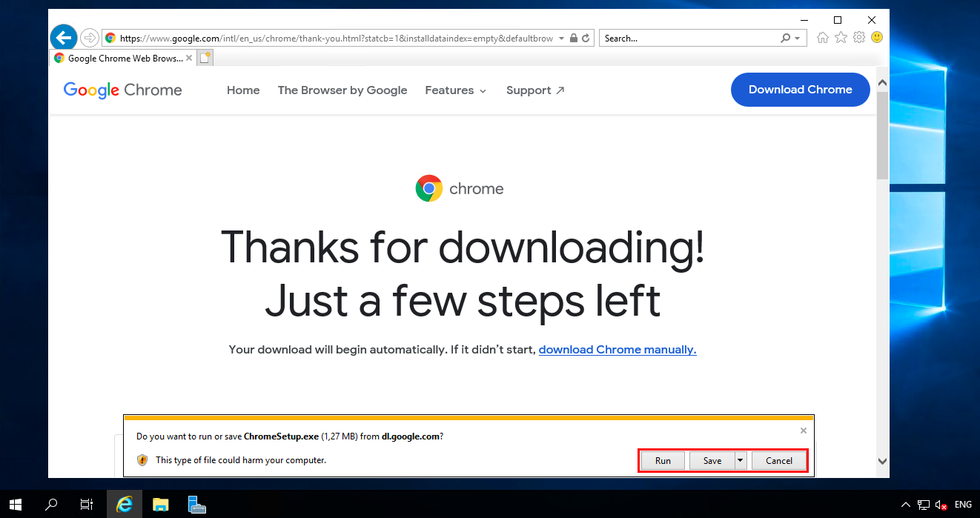Click the scrollbar down arrow
The image size is (980, 518).
(882, 461)
